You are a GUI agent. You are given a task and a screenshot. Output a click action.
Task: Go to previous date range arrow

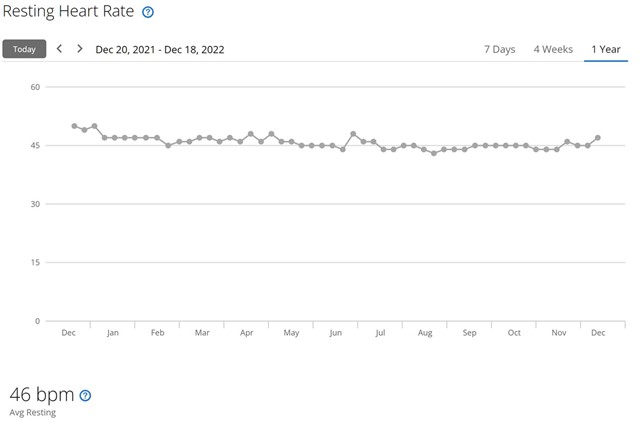(60, 48)
